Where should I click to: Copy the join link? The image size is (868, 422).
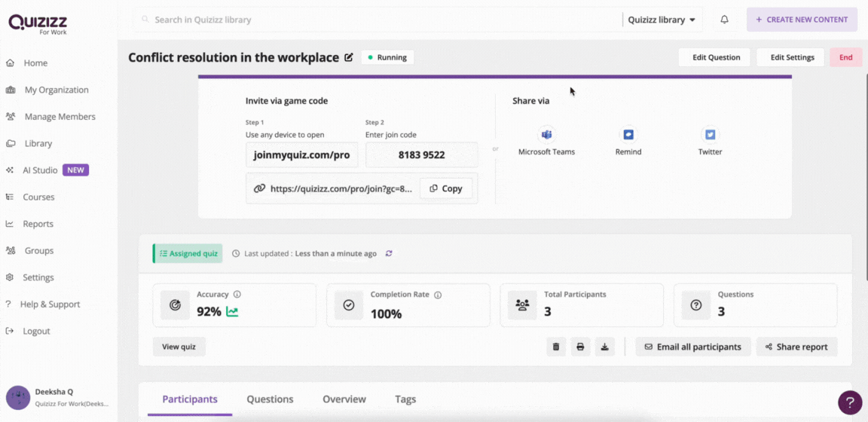[446, 188]
